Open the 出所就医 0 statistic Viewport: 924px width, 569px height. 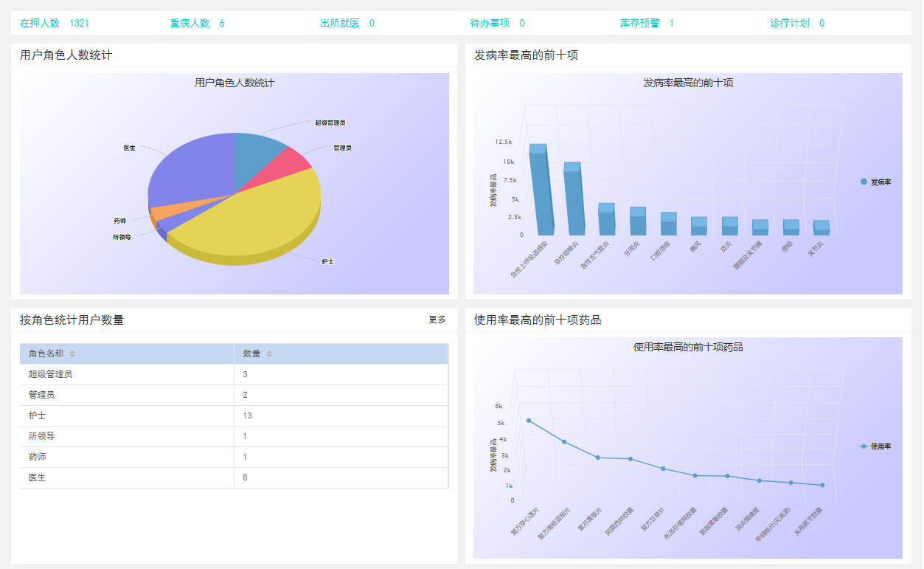click(x=347, y=23)
